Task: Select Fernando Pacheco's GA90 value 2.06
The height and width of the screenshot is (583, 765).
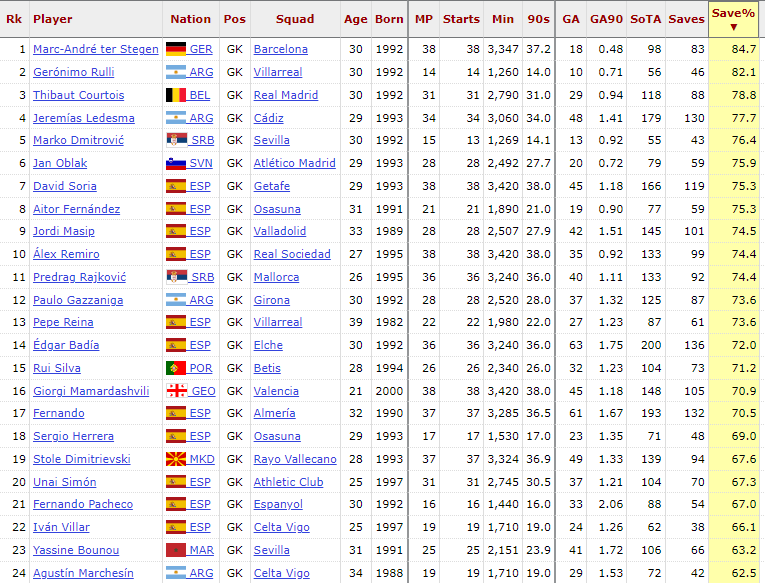Action: (x=611, y=504)
